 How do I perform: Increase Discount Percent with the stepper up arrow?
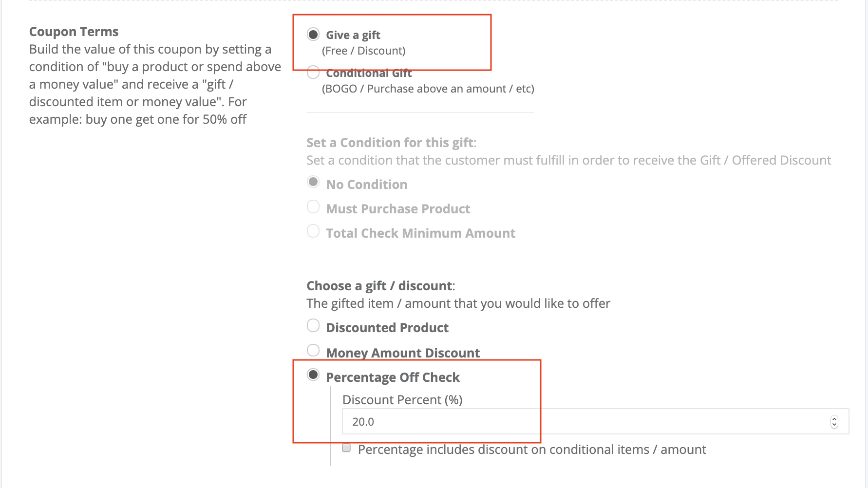click(834, 418)
